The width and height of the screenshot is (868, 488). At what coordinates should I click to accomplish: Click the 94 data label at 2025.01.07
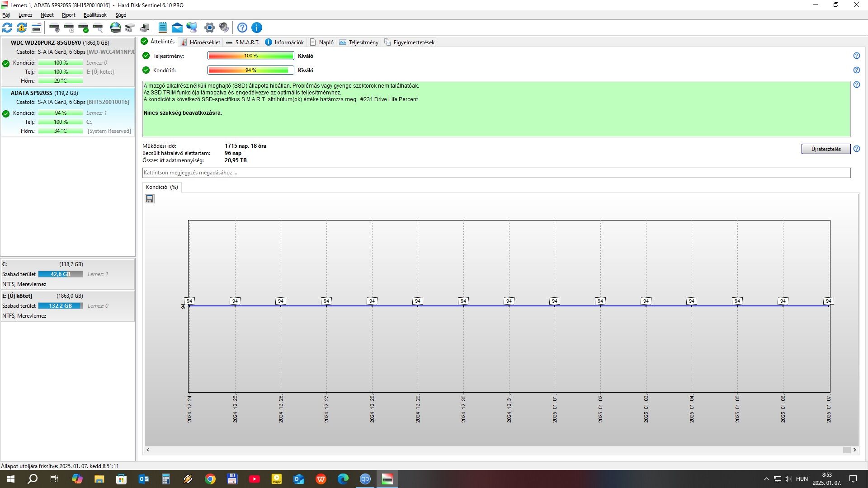click(x=829, y=301)
